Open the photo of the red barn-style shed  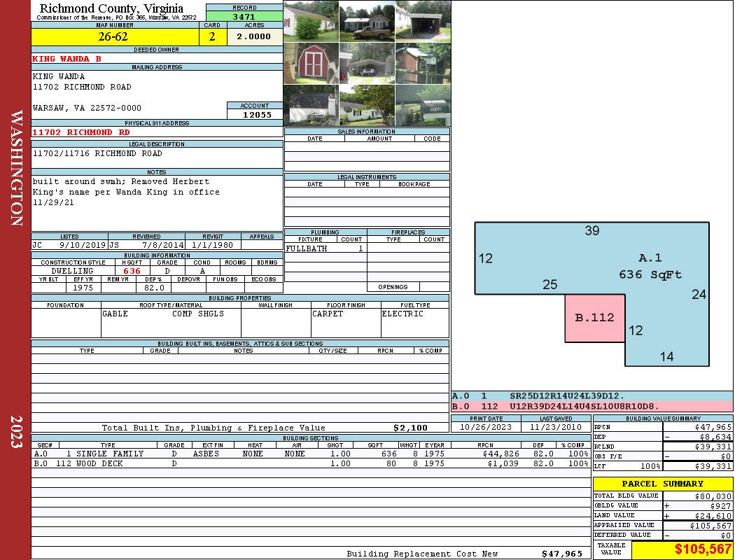coord(311,63)
